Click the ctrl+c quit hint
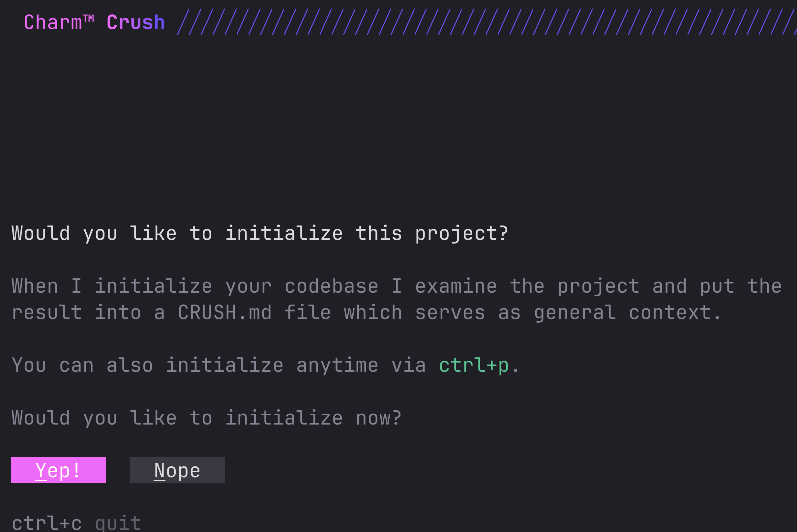Screen dimensions: 797x532 [x=76, y=523]
